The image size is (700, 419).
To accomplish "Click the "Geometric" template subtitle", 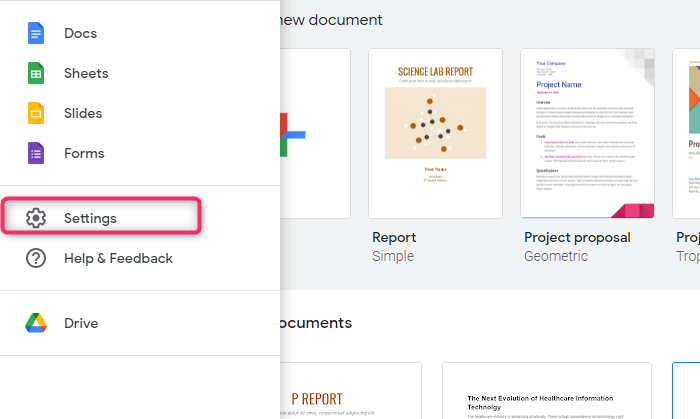I will (556, 256).
